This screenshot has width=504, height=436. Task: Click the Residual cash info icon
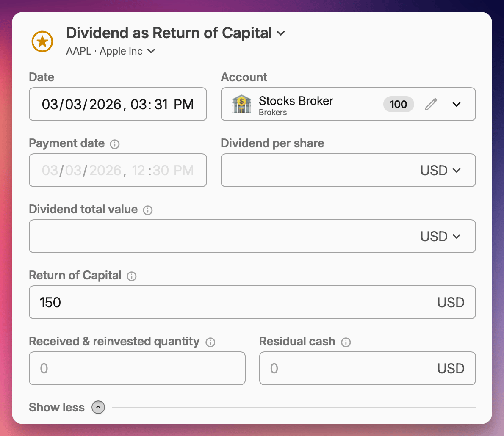click(x=346, y=342)
